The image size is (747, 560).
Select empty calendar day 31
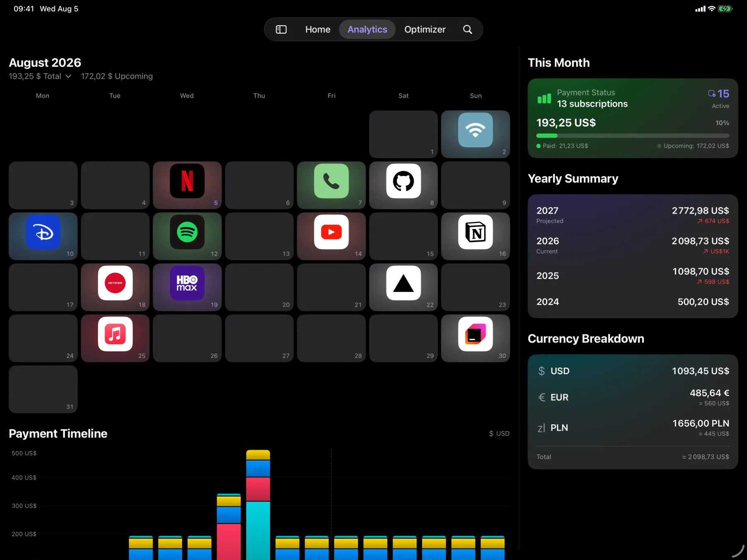click(43, 389)
